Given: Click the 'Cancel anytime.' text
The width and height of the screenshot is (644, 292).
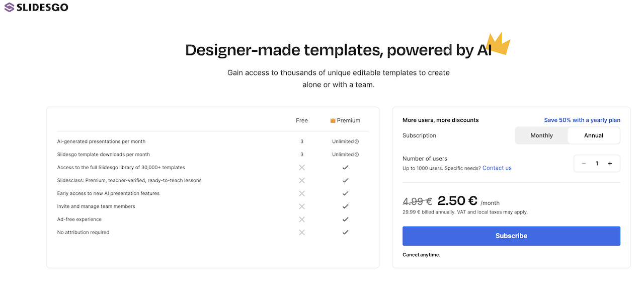Looking at the screenshot, I should pos(422,255).
